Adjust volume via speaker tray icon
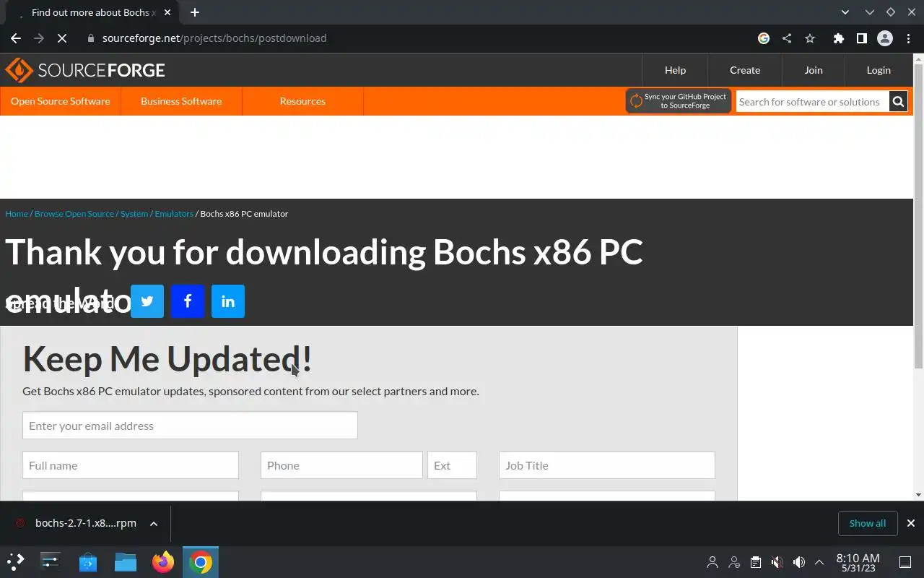This screenshot has width=924, height=578. 798,562
